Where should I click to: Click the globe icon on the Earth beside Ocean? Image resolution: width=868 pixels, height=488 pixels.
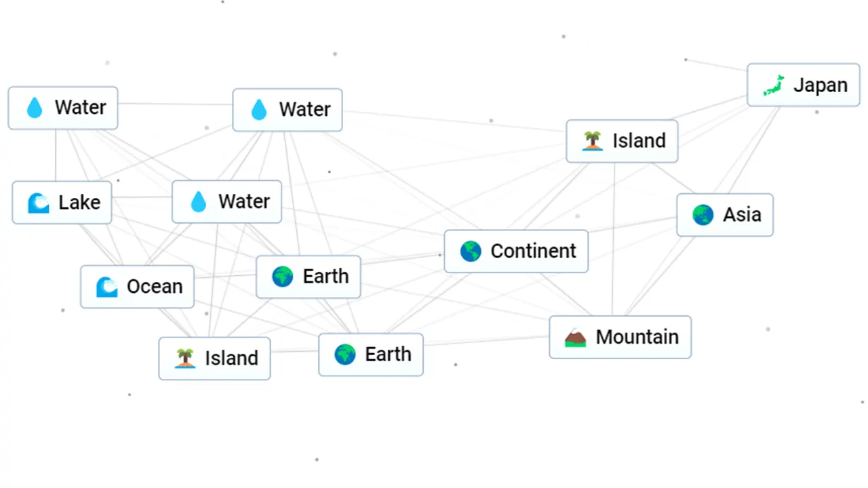click(x=283, y=277)
